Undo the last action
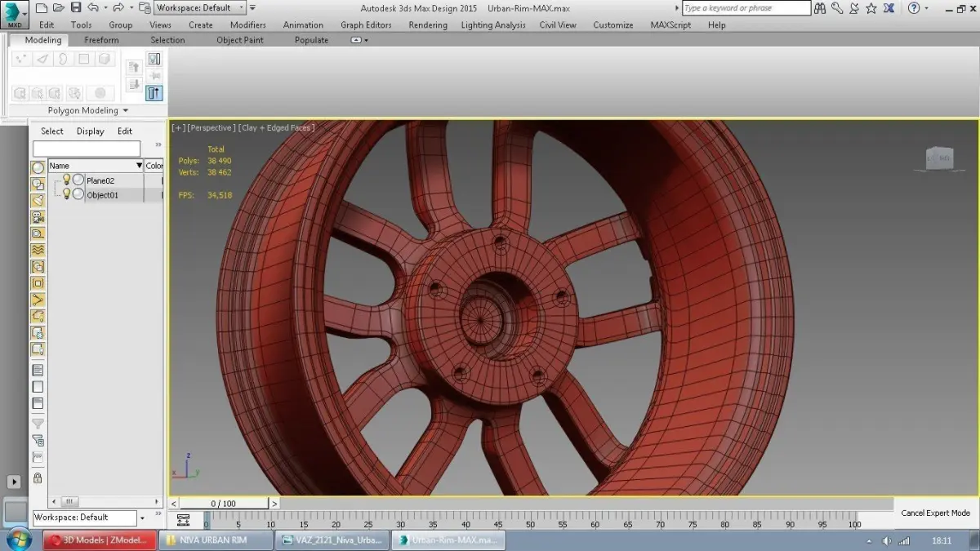Screen dimensions: 980x551 coord(92,8)
